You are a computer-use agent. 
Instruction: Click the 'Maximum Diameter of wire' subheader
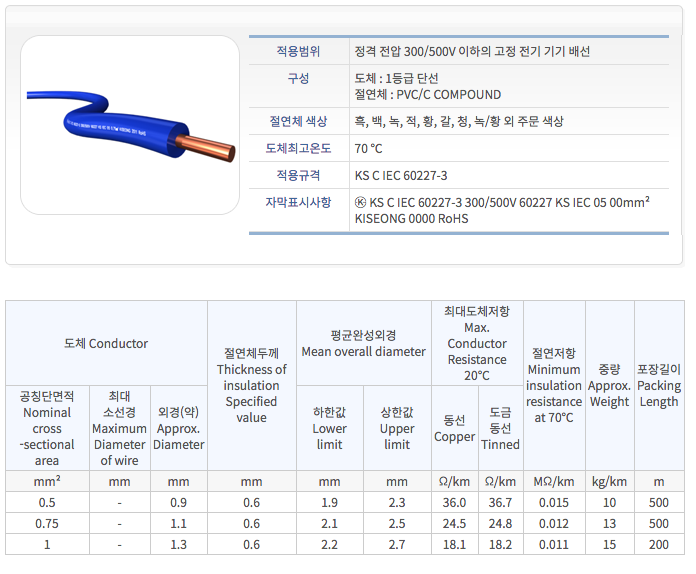(119, 428)
